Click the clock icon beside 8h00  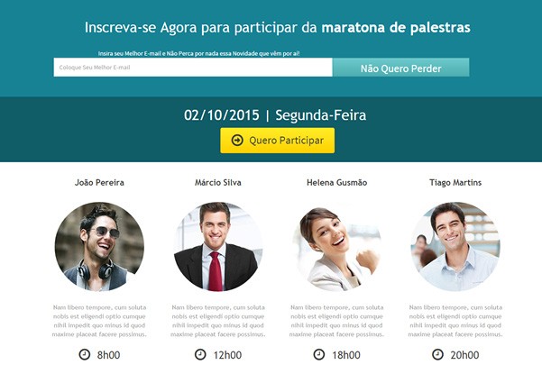click(x=85, y=354)
